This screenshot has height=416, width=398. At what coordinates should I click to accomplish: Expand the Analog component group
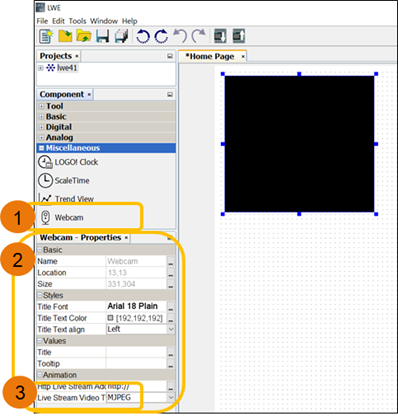click(41, 137)
